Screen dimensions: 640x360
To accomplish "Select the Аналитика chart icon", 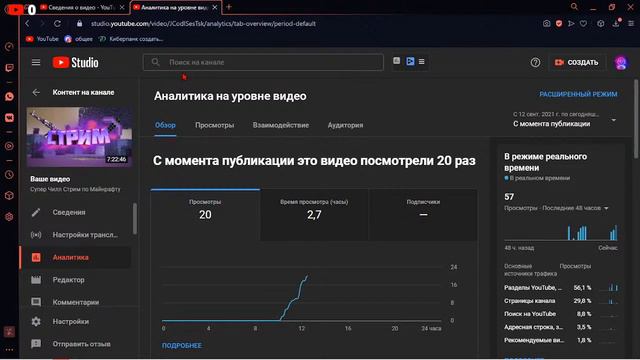I will 36,258.
